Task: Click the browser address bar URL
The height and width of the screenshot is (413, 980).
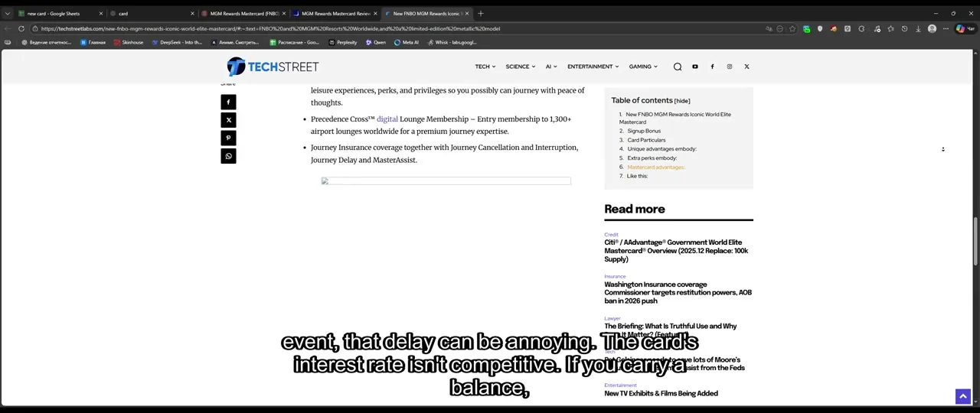Action: [270, 28]
